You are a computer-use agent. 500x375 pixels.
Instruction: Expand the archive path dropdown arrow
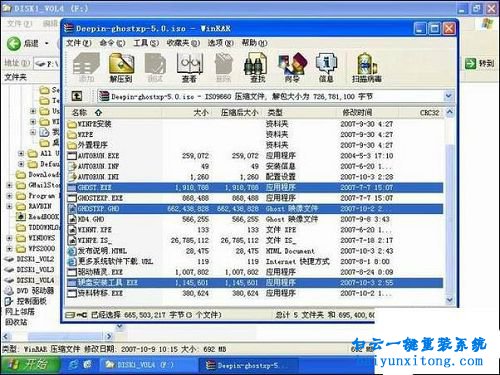(449, 96)
